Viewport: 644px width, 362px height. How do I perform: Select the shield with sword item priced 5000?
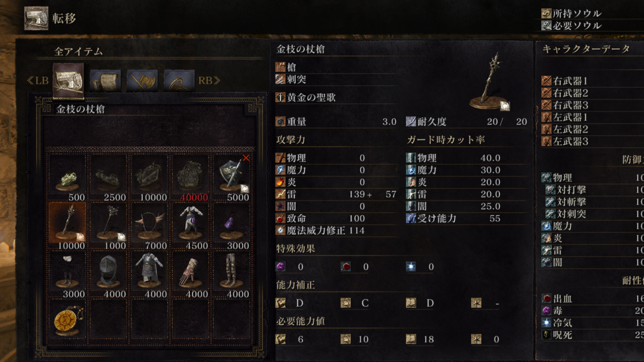tap(232, 177)
